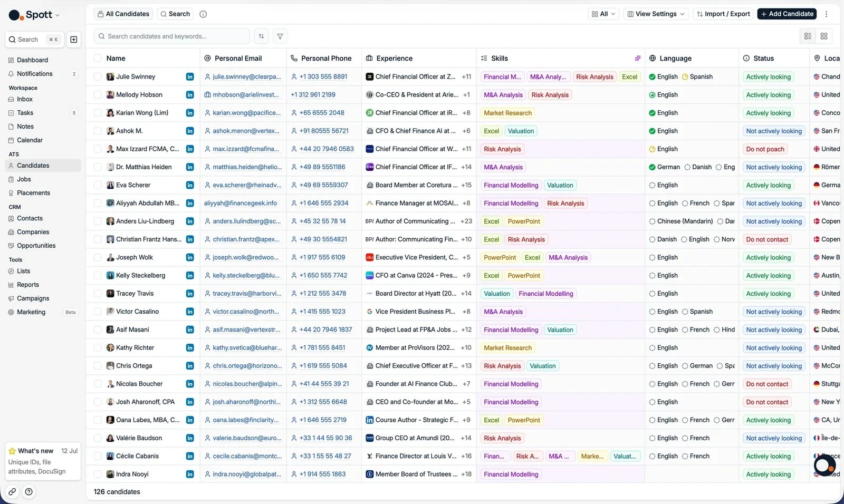Image resolution: width=844 pixels, height=504 pixels.
Task: Switch to grid layout view icon
Action: pyautogui.click(x=824, y=36)
